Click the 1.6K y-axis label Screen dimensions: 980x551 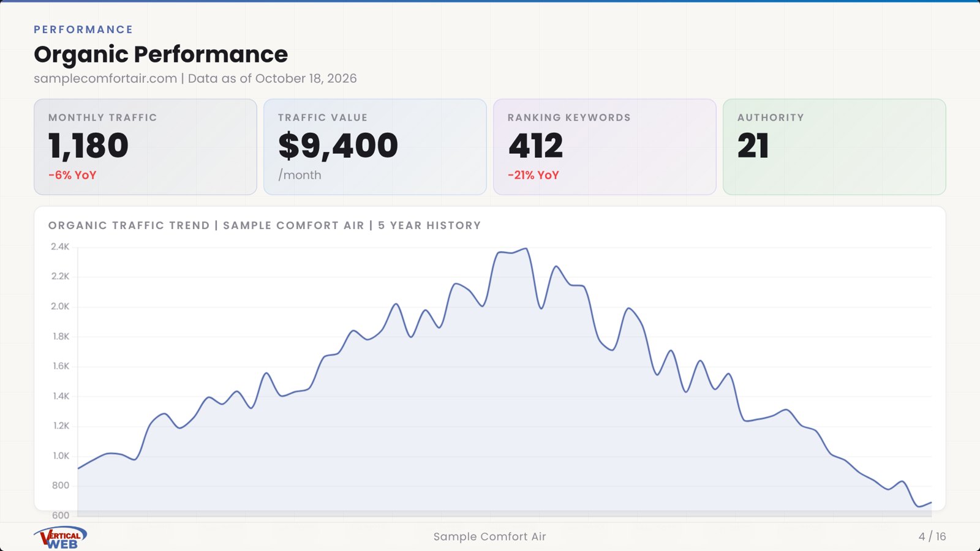(x=61, y=366)
